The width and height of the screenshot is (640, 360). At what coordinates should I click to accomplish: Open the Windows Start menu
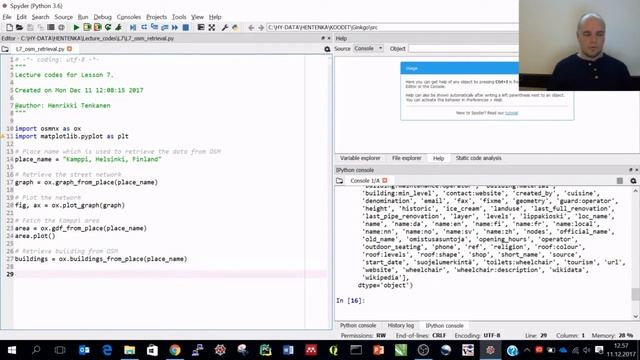[x=12, y=350]
